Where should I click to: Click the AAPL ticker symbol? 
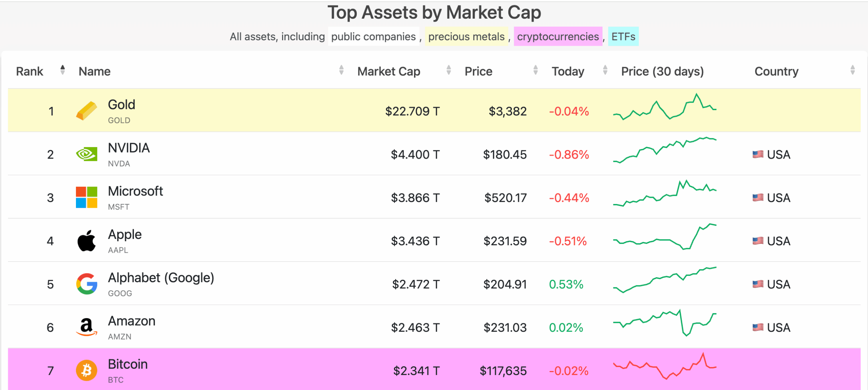tap(118, 250)
